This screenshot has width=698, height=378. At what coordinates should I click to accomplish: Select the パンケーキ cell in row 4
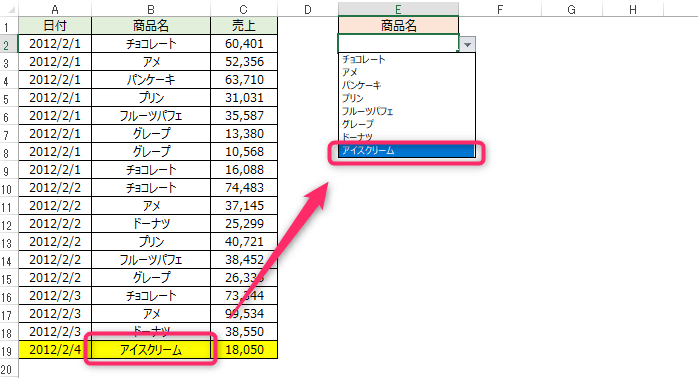coord(151,80)
